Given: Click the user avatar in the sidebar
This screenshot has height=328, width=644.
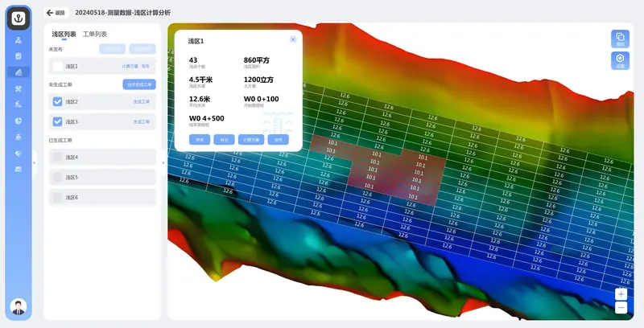Looking at the screenshot, I should coord(19,306).
